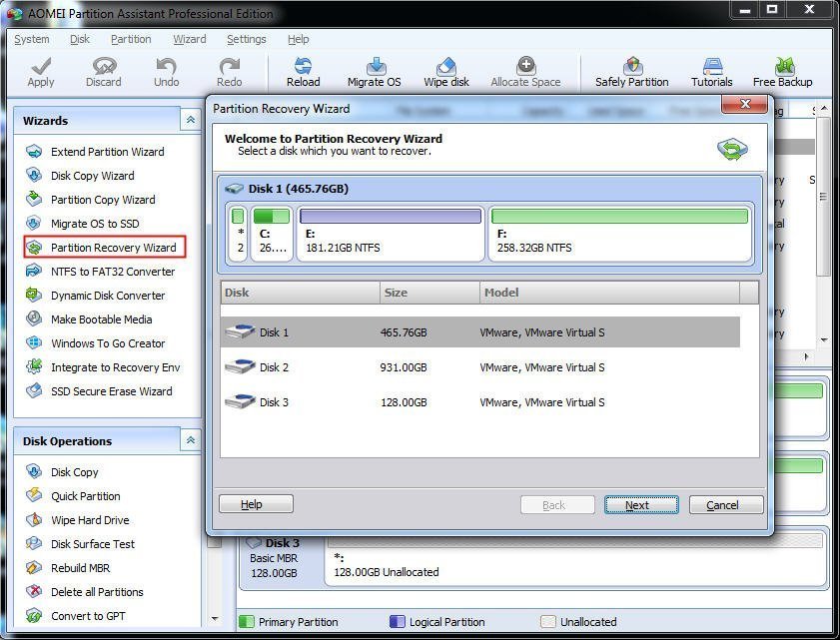Select the Wipe Hard Drive operation

click(78, 520)
